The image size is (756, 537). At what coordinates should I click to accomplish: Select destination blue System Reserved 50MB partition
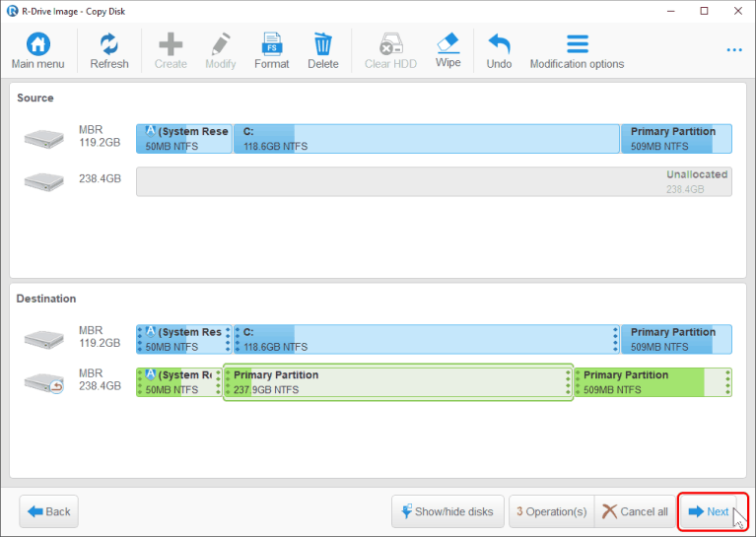click(x=184, y=339)
